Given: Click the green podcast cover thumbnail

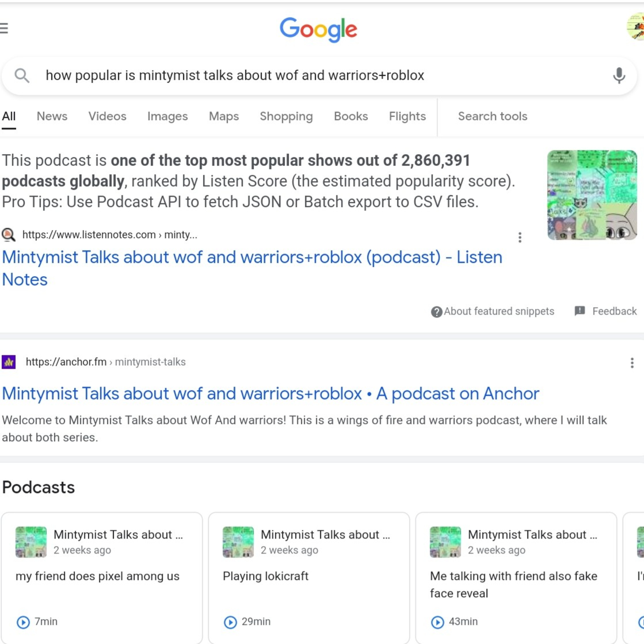Looking at the screenshot, I should (592, 195).
